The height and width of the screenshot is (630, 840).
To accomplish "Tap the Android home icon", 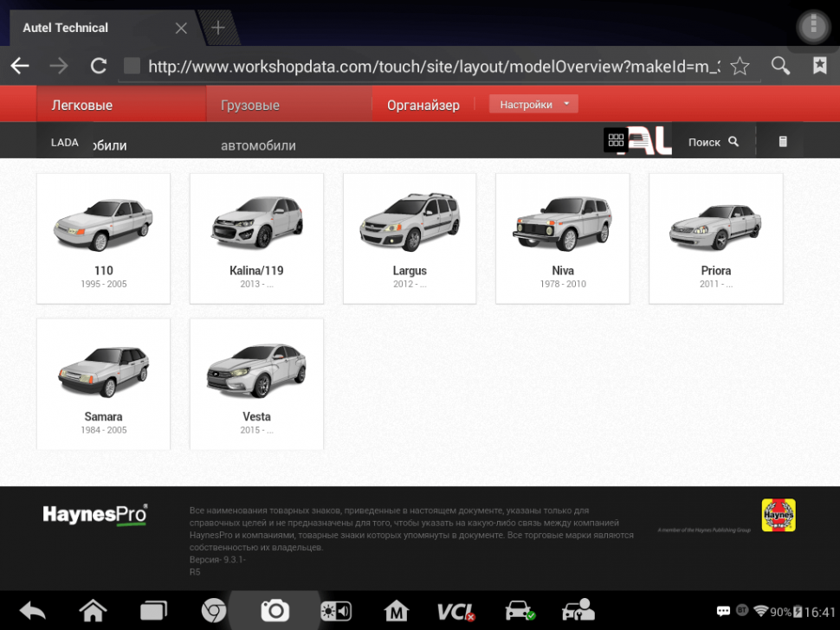I will pos(93,612).
